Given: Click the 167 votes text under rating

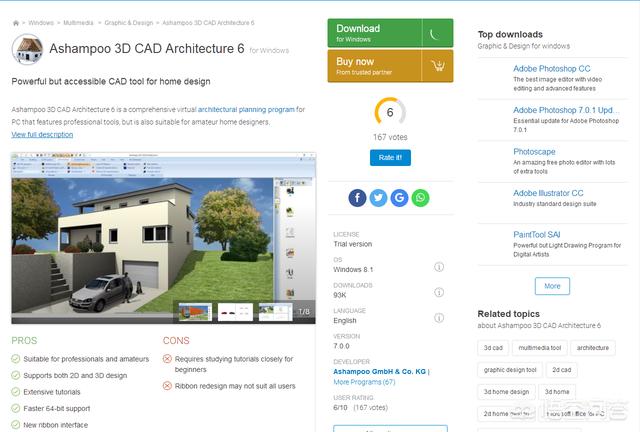Looking at the screenshot, I should pos(390,137).
